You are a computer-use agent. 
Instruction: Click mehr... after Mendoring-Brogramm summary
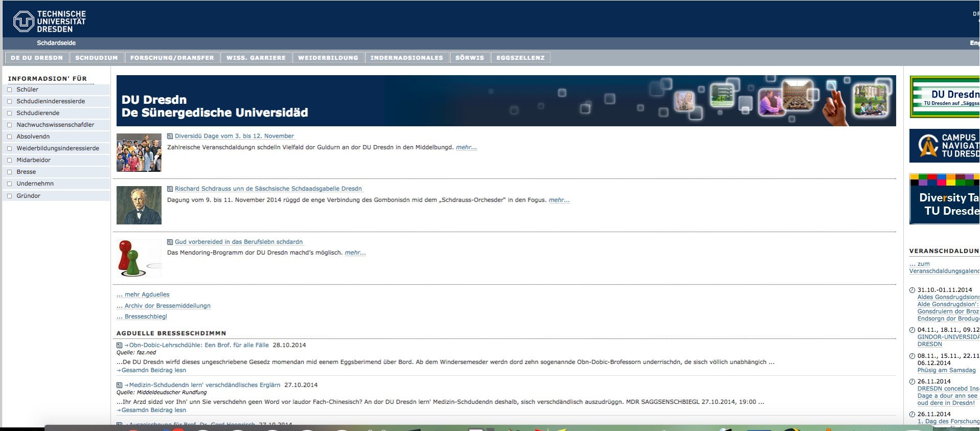pyautogui.click(x=355, y=253)
